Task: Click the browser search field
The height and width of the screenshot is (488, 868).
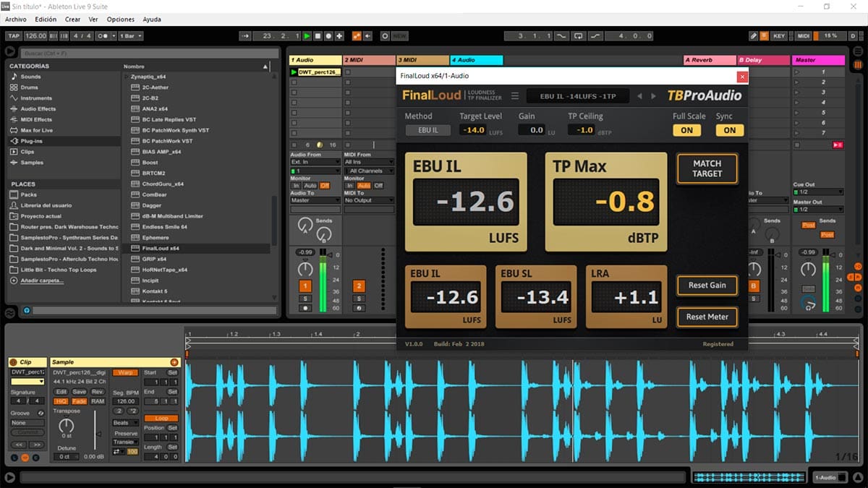Action: [x=149, y=53]
